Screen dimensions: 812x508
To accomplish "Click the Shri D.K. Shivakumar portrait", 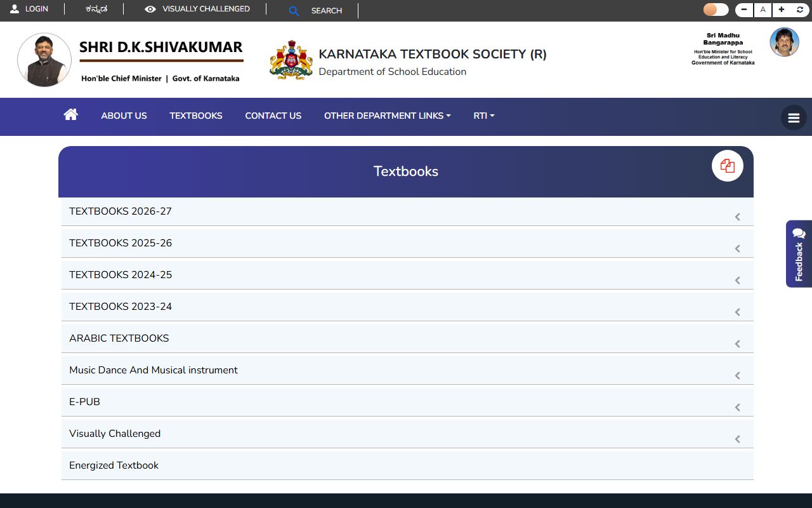I will [x=44, y=60].
